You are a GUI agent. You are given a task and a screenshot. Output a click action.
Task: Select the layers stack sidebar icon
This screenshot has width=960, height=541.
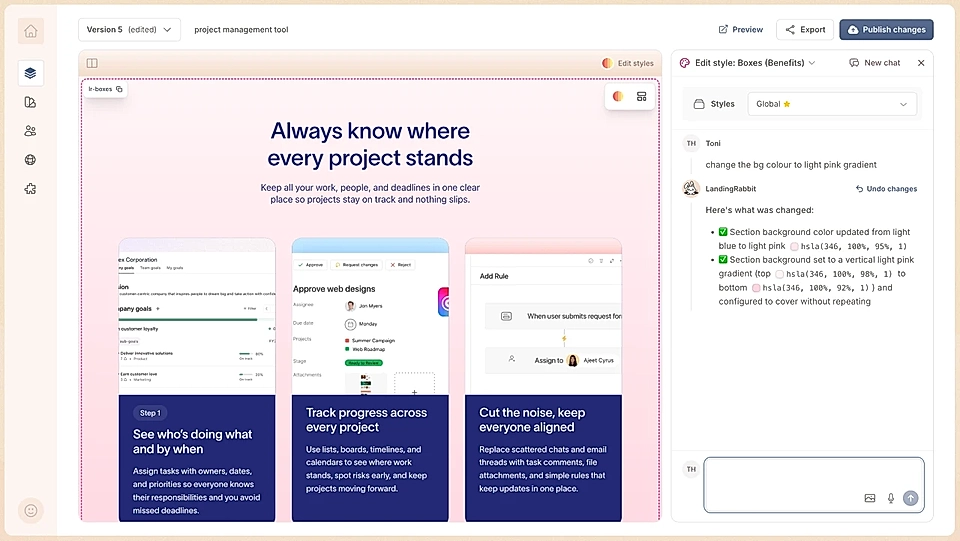[x=31, y=73]
